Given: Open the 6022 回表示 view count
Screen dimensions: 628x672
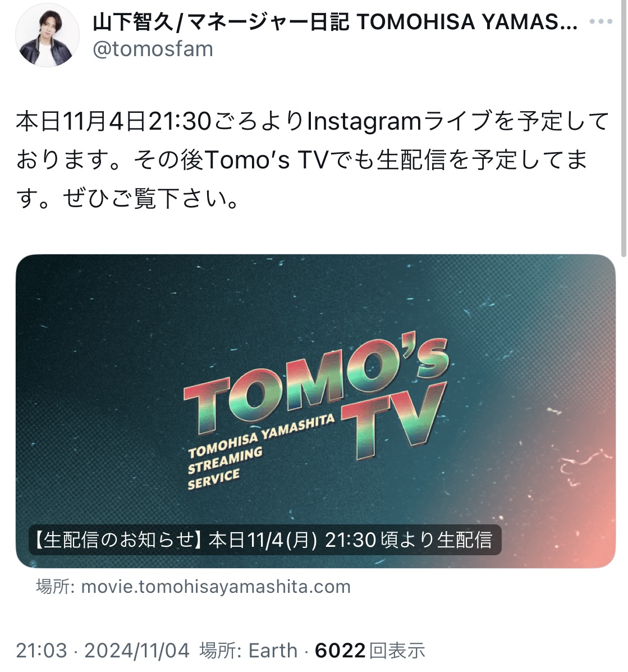Looking at the screenshot, I should coord(370,651).
